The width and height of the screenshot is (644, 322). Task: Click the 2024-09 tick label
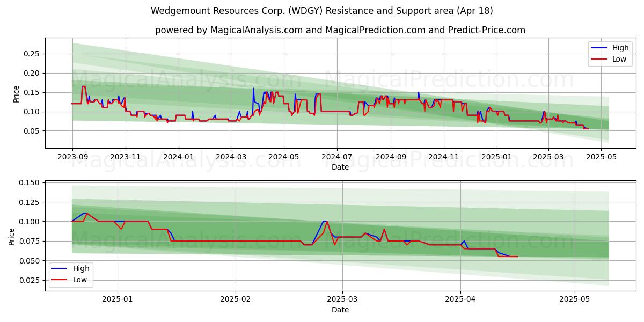coord(391,157)
